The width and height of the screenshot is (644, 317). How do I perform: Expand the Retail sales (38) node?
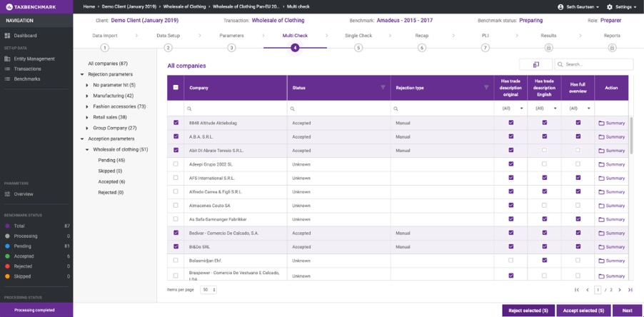87,117
